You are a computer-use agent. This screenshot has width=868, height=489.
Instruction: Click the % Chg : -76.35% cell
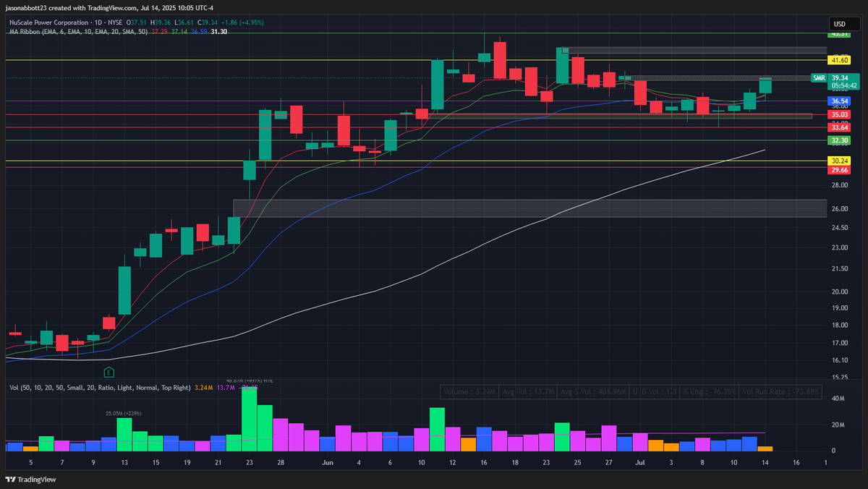tap(710, 391)
